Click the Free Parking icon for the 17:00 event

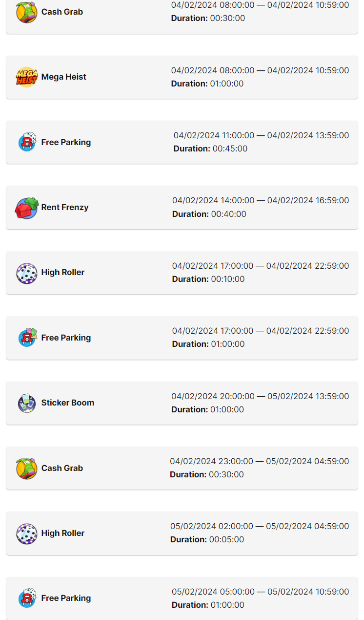coord(27,338)
